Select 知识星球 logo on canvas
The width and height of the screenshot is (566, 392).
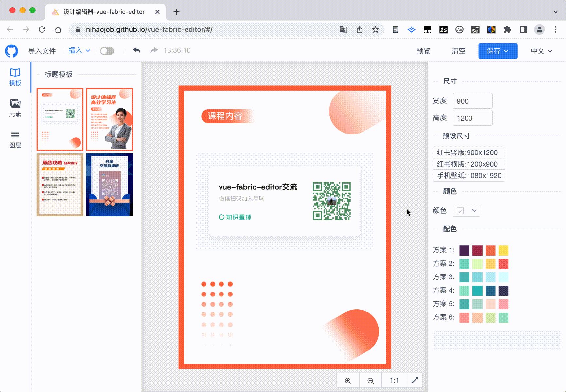point(235,217)
